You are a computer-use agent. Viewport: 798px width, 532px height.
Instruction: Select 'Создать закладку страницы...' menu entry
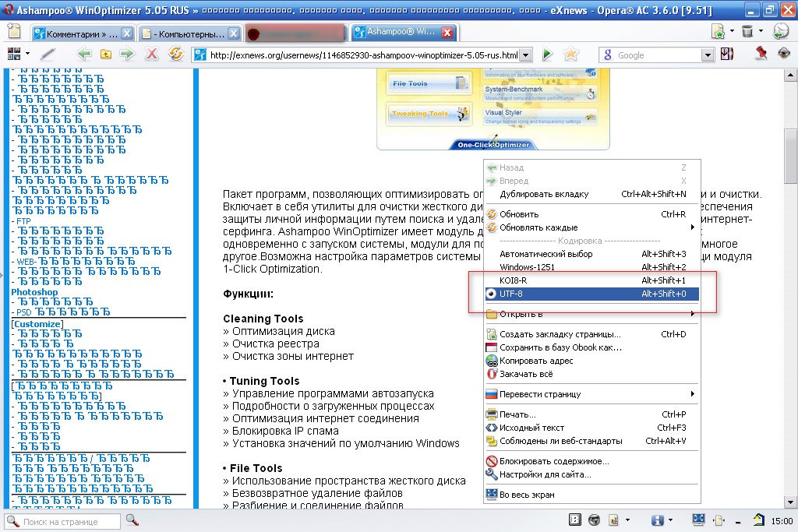click(592, 334)
